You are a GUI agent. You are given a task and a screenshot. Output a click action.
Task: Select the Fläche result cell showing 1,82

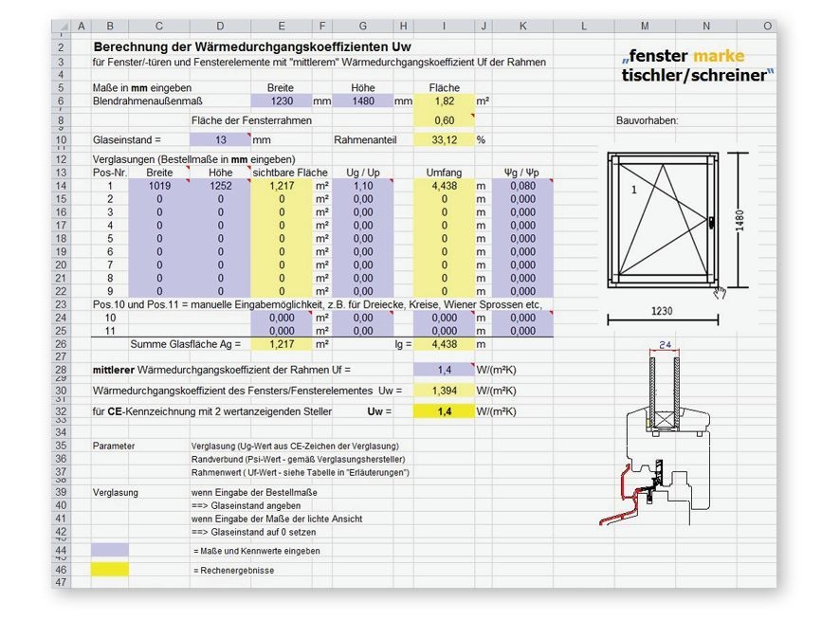(443, 100)
